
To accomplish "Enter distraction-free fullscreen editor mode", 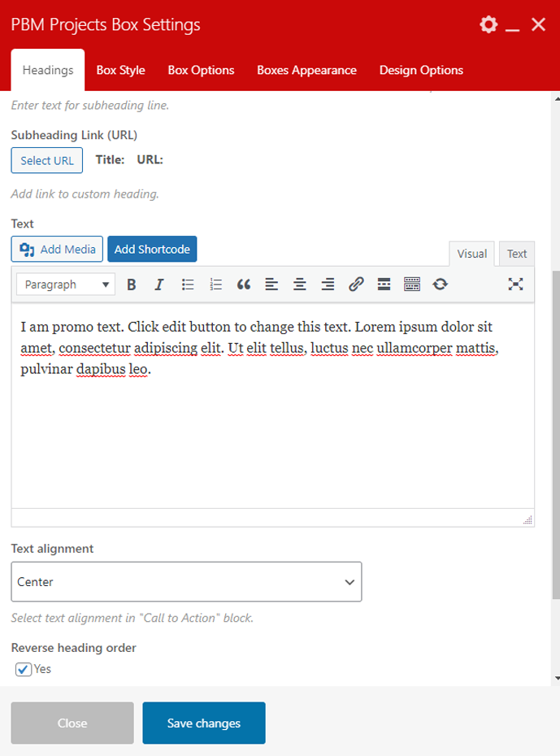I will [x=515, y=285].
